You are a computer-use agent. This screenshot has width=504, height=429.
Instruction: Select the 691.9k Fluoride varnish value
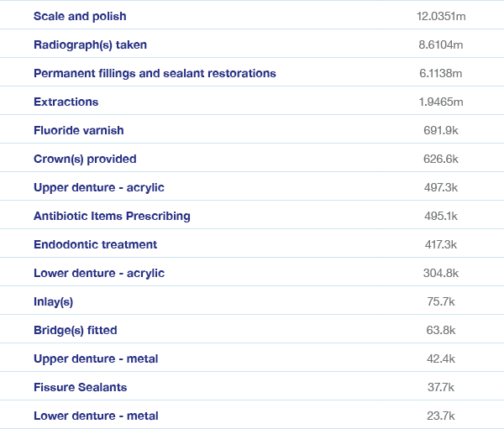440,130
